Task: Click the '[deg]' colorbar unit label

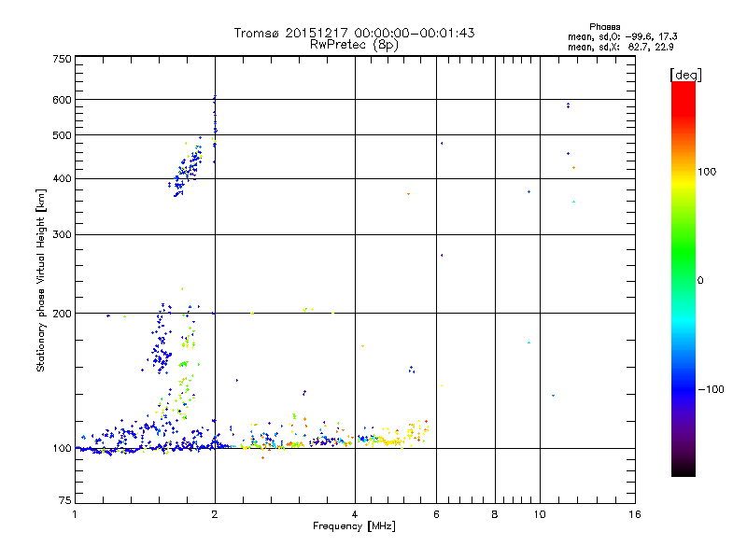Action: [685, 75]
